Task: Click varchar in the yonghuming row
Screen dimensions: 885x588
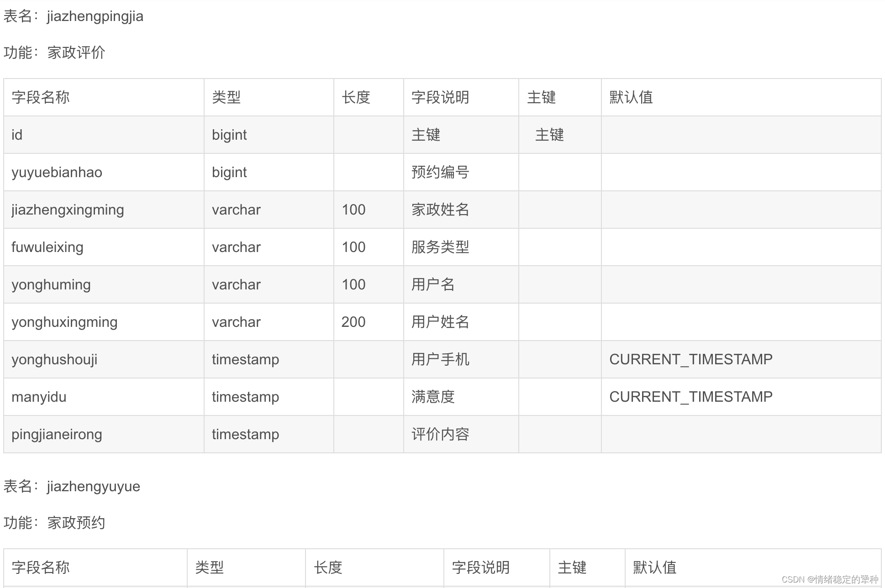Action: point(236,284)
